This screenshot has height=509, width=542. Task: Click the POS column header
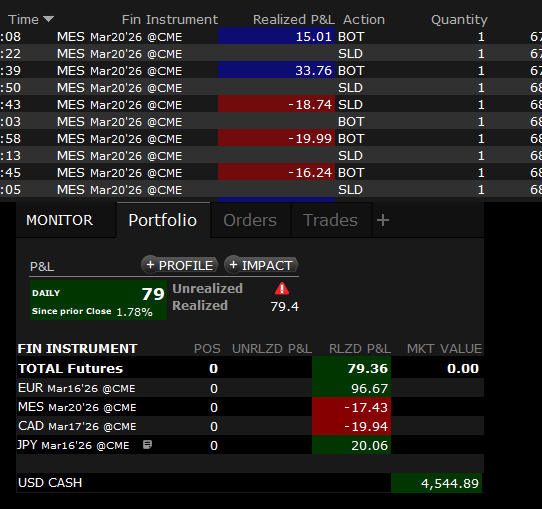click(x=207, y=349)
